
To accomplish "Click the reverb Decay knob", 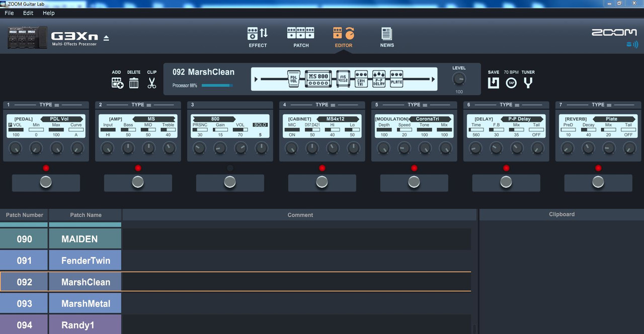I will coord(588,148).
